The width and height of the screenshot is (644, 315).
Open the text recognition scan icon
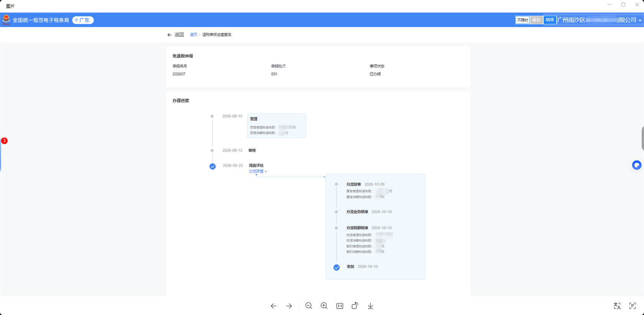point(632,306)
